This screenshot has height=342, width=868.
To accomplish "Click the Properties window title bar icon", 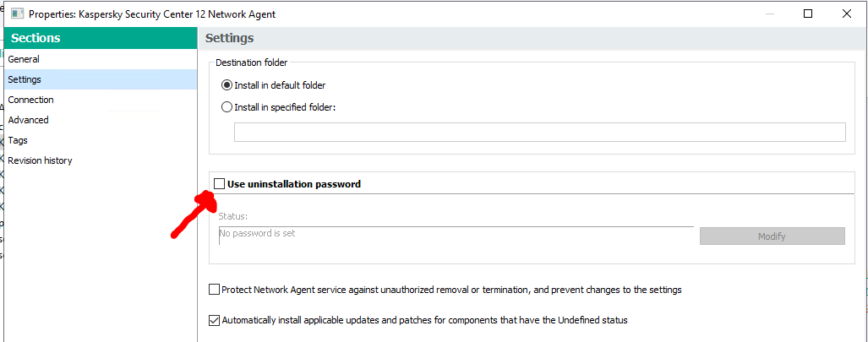I will (16, 14).
